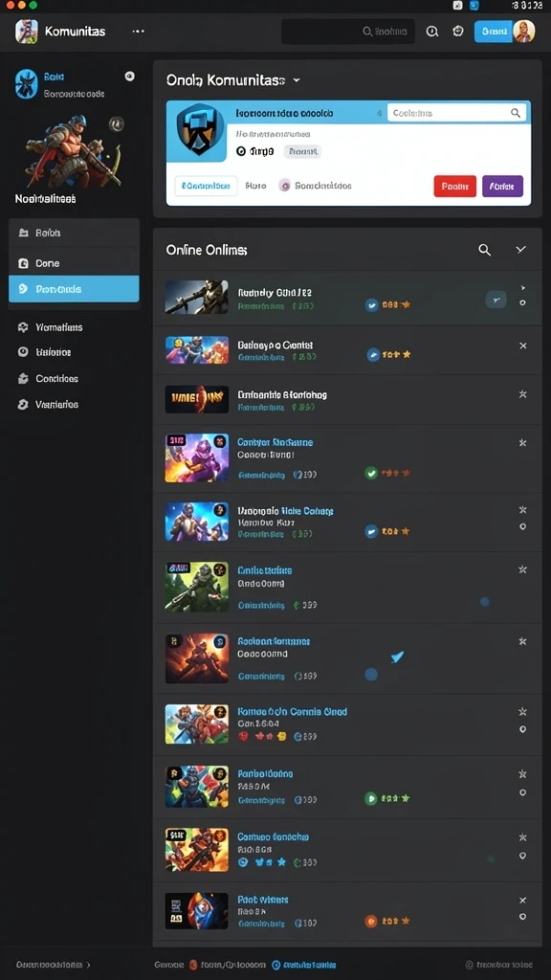
Task: Switch to the plain text tab beside outlined button
Action: click(256, 186)
